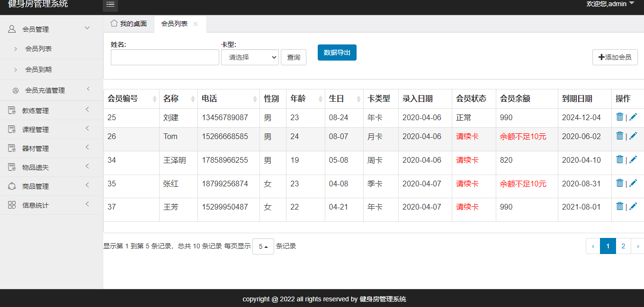Click phone number 13456789087

[x=225, y=117]
